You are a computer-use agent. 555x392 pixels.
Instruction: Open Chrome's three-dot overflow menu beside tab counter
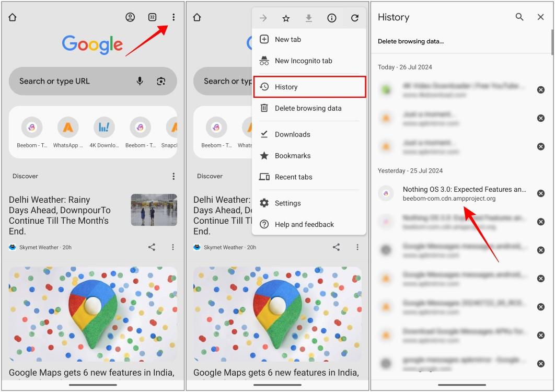pyautogui.click(x=174, y=17)
